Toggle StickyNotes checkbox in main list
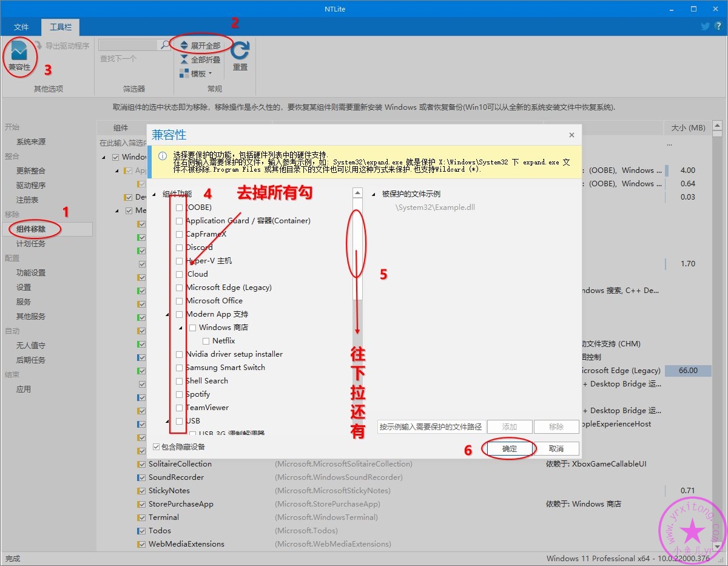The height and width of the screenshot is (566, 728). (141, 491)
